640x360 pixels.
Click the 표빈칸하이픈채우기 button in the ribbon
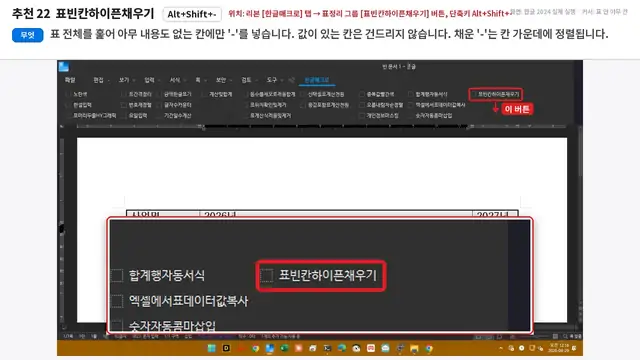[496, 94]
